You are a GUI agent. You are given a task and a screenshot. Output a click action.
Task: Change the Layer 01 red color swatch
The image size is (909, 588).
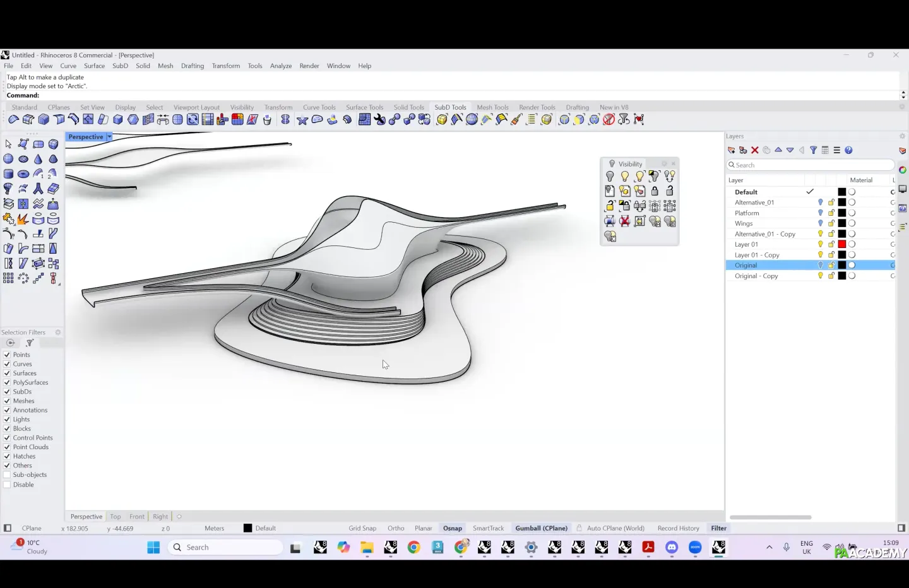pos(841,244)
